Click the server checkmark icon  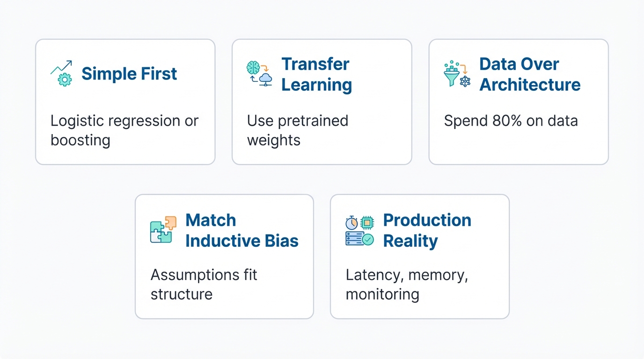(359, 239)
